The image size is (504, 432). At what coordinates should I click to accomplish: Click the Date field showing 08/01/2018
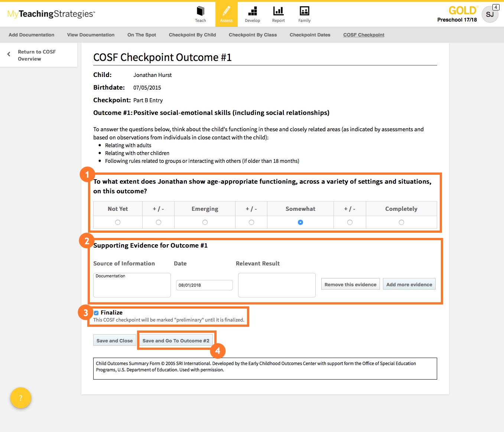pos(204,285)
